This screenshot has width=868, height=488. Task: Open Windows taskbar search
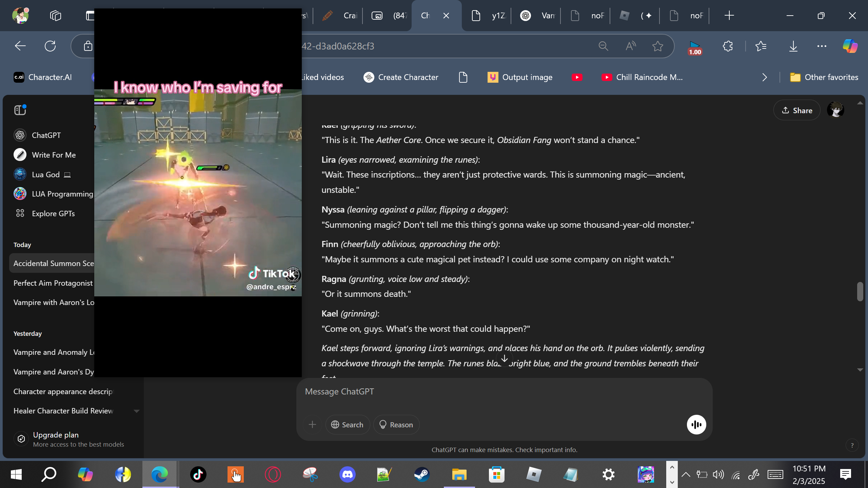49,474
